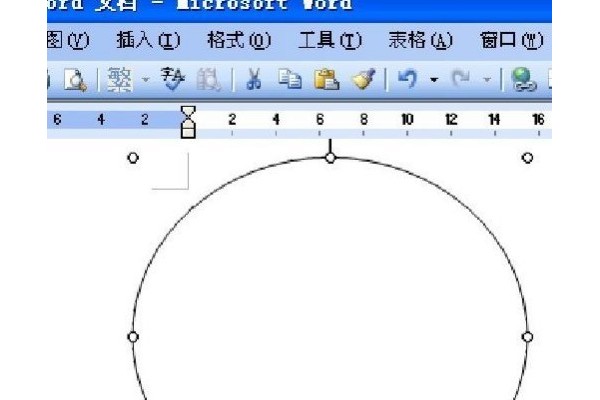Click the Traditional Chinese conversion icon
Viewport: 600px width, 400px height.
120,80
